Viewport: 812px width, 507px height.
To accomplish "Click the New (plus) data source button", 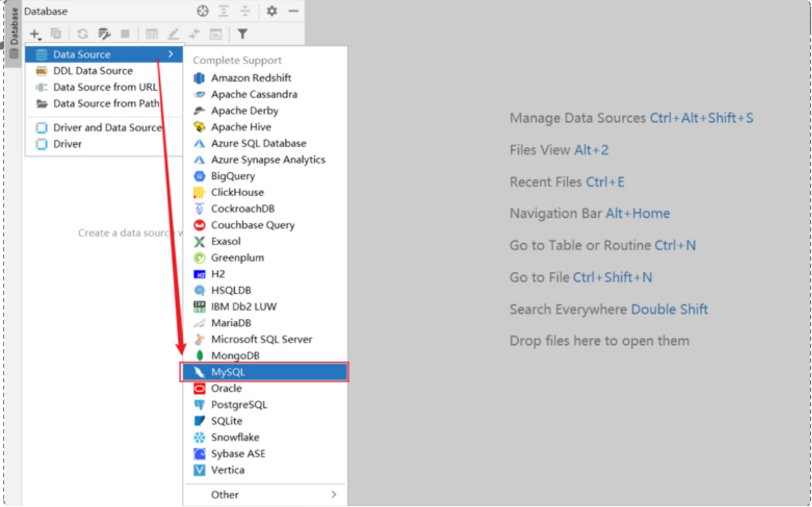I will (35, 34).
